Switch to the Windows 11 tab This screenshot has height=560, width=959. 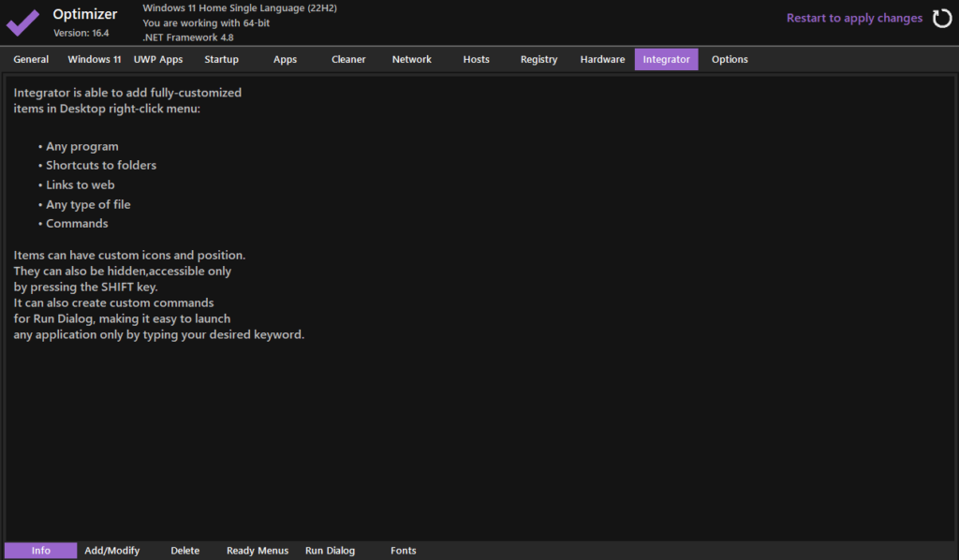(95, 59)
